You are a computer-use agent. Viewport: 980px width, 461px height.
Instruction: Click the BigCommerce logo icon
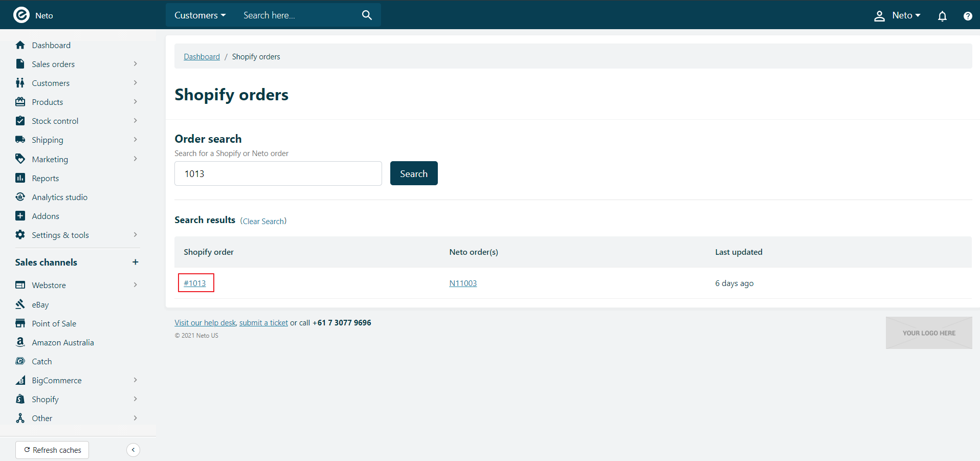point(20,380)
